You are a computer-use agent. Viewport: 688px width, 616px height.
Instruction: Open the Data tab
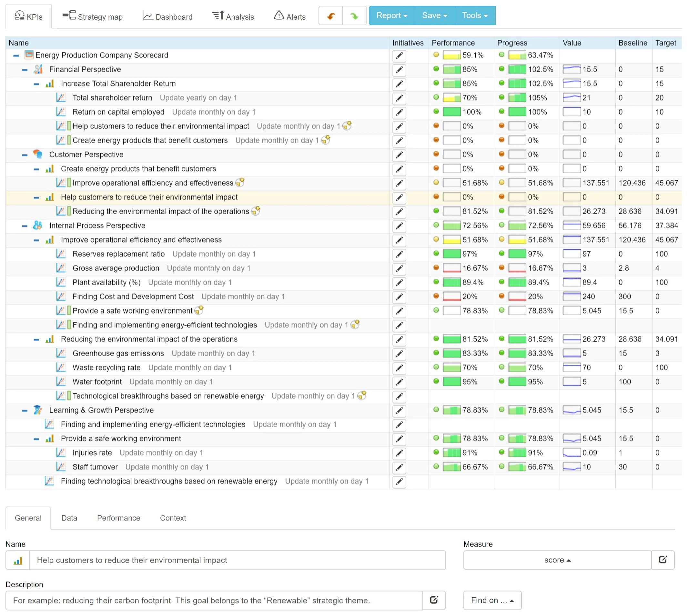(69, 518)
